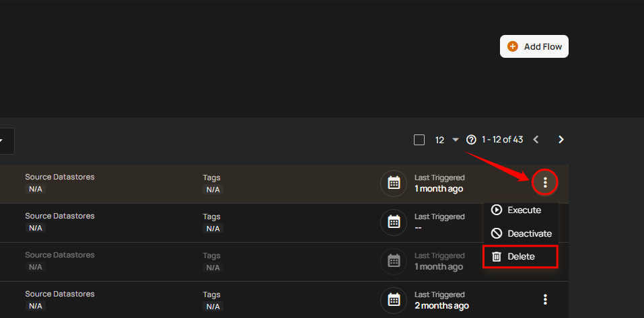Go to the previous page using left chevron
This screenshot has height=318, width=644.
click(x=536, y=140)
